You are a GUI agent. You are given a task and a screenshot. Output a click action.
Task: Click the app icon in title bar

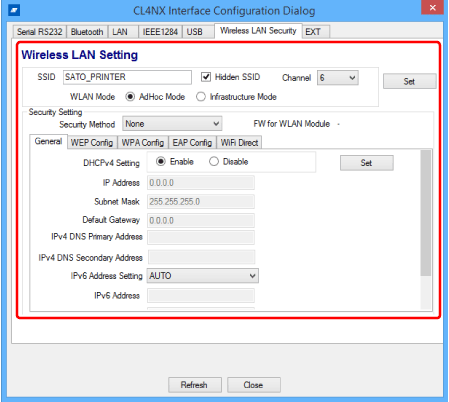point(14,10)
